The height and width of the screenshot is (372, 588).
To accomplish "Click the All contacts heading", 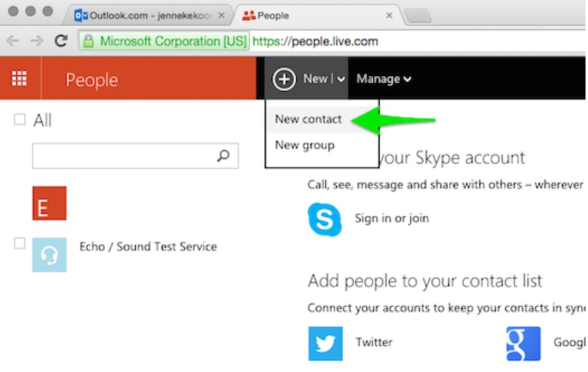I will click(x=42, y=120).
